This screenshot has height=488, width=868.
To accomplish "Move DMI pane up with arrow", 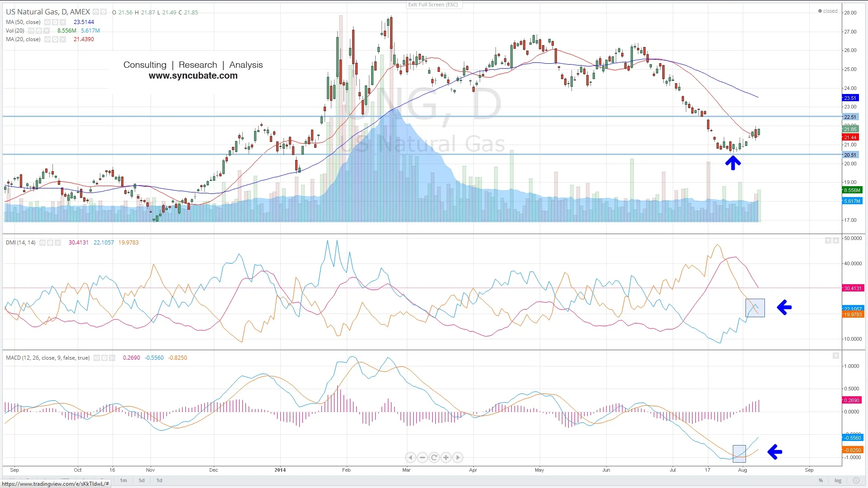I will coord(828,241).
